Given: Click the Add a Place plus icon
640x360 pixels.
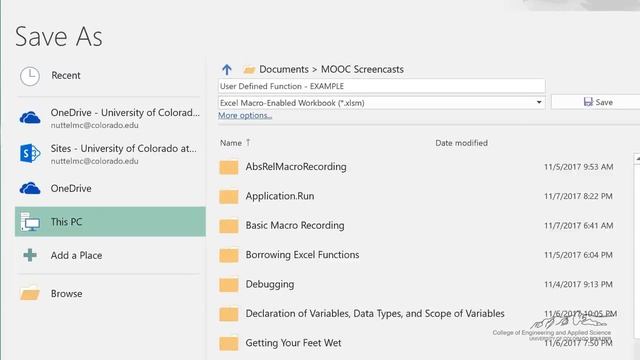Looking at the screenshot, I should point(30,255).
